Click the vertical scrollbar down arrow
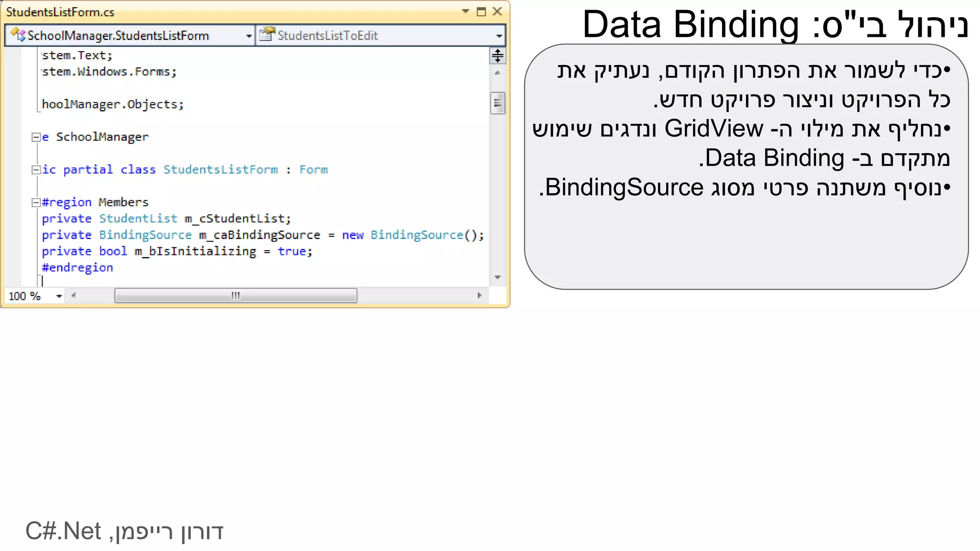Image resolution: width=980 pixels, height=551 pixels. pyautogui.click(x=498, y=277)
